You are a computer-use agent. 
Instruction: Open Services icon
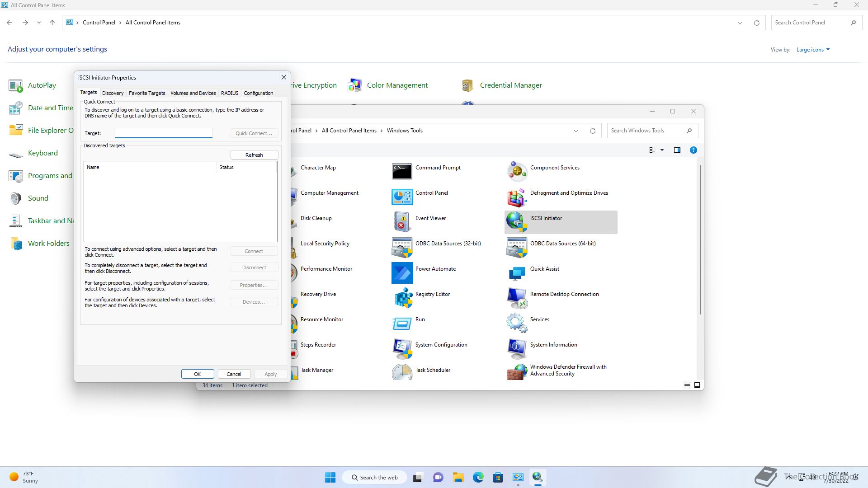[517, 324]
